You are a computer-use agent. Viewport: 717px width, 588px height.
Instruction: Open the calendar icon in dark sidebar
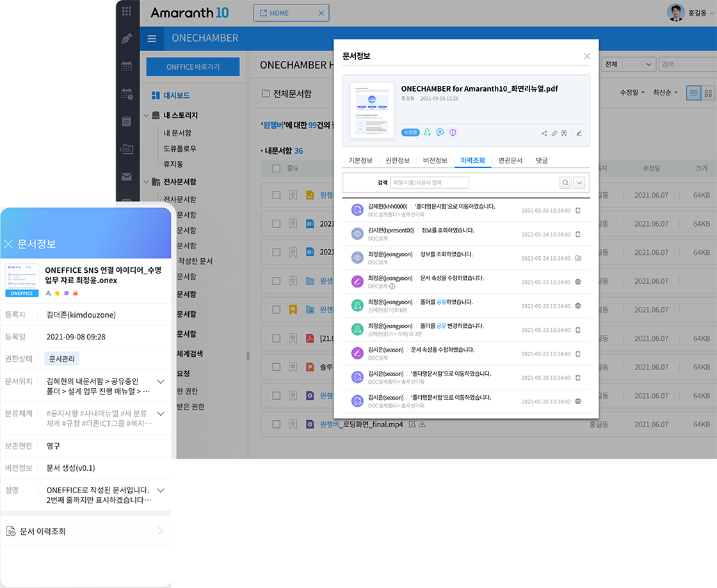coord(127,67)
